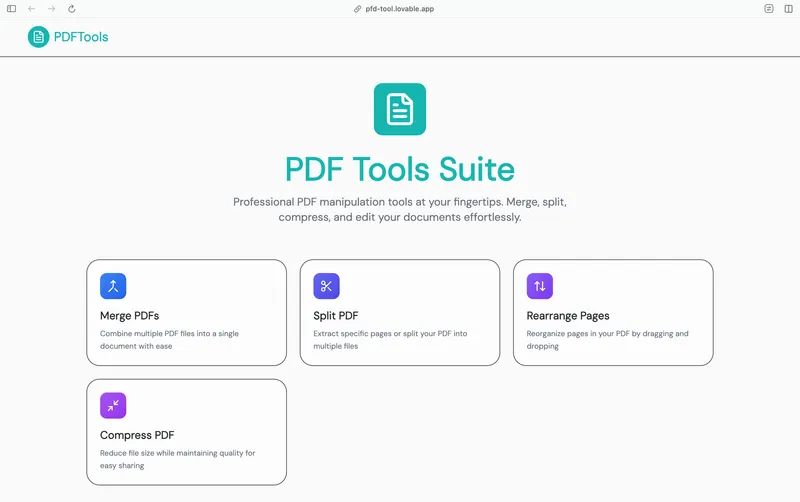The width and height of the screenshot is (800, 502).
Task: Go back using the browser back arrow
Action: [32, 9]
